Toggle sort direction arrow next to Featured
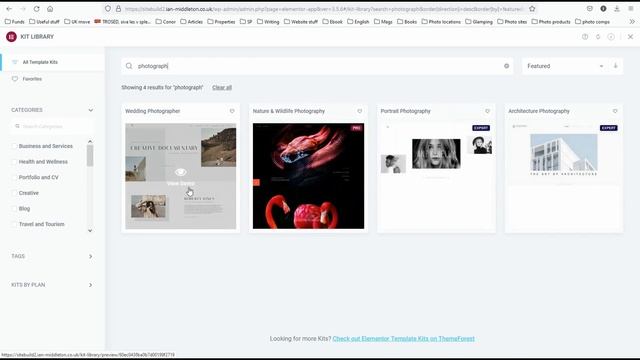This screenshot has height=360, width=640. [x=616, y=66]
